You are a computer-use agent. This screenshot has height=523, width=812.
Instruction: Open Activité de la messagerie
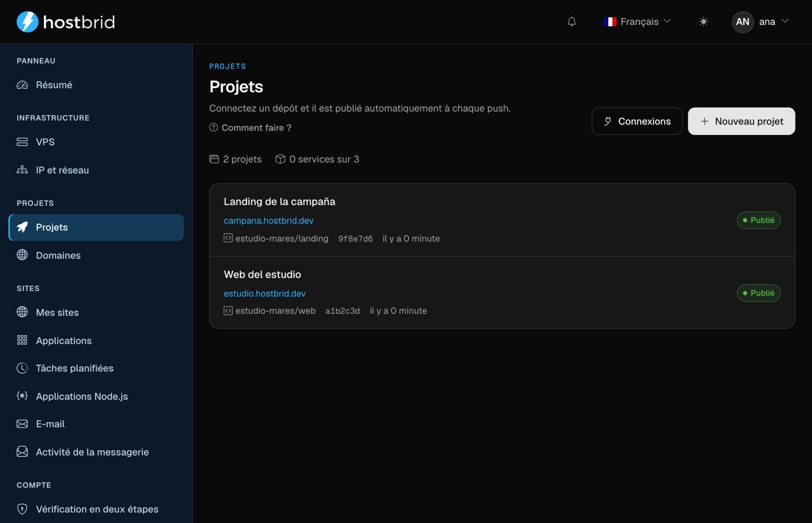click(96, 452)
